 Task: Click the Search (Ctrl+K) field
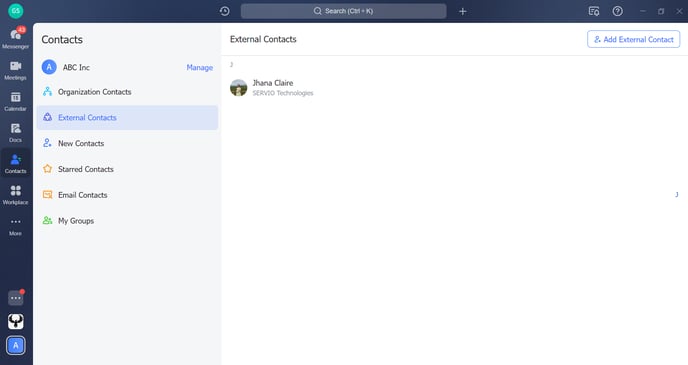[344, 11]
